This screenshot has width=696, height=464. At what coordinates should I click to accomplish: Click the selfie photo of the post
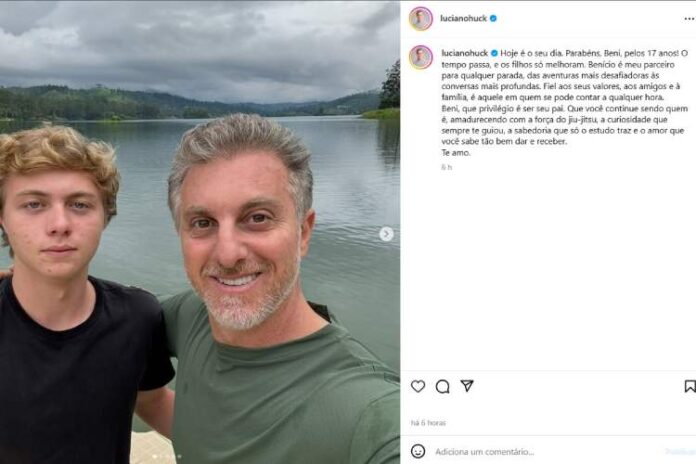point(200,232)
